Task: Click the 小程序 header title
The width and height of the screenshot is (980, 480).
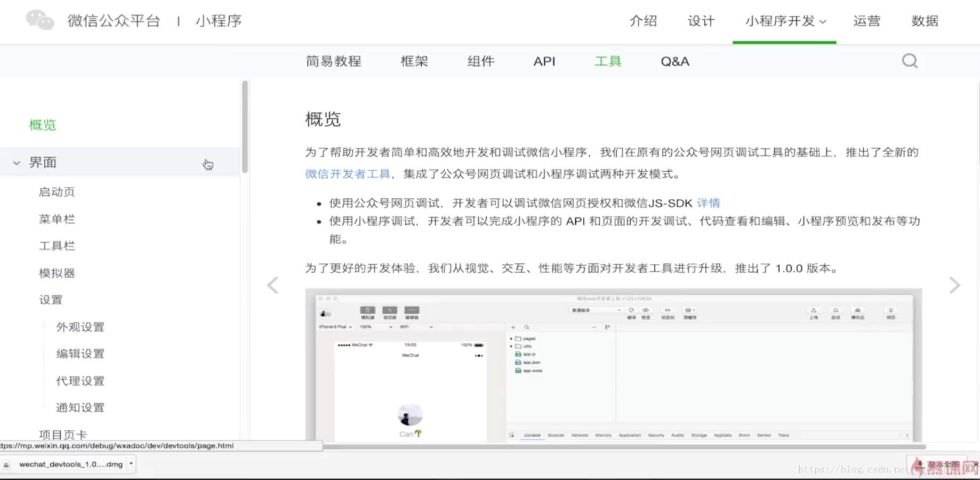Action: [219, 21]
